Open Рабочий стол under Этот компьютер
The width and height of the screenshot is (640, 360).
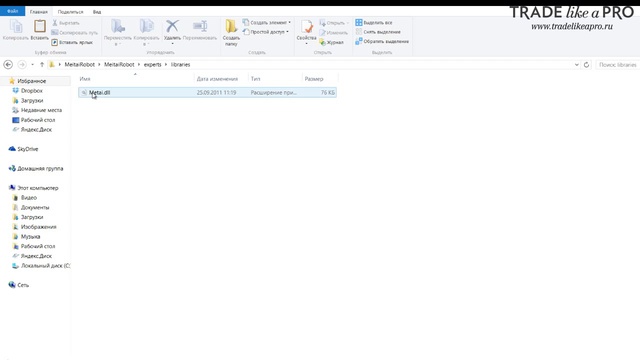(x=38, y=247)
